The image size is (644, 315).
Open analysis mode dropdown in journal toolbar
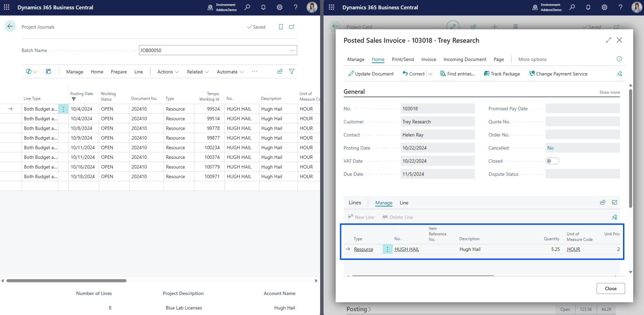31,71
